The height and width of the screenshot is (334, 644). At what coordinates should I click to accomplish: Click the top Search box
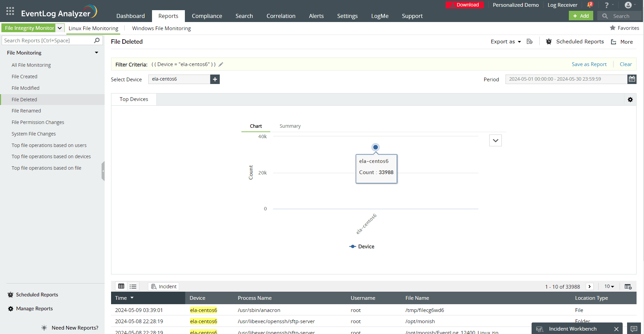[x=620, y=16]
